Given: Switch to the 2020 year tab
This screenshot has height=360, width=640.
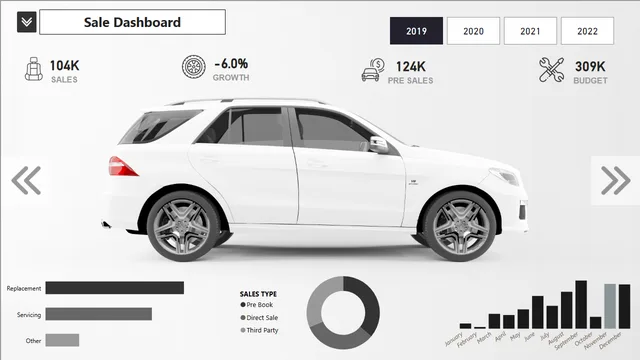Looking at the screenshot, I should [x=473, y=31].
